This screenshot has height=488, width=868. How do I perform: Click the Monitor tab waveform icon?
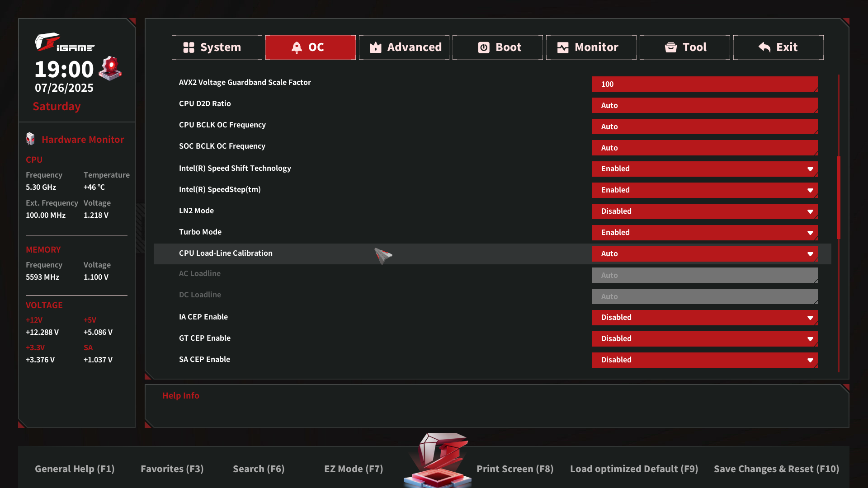coord(563,47)
